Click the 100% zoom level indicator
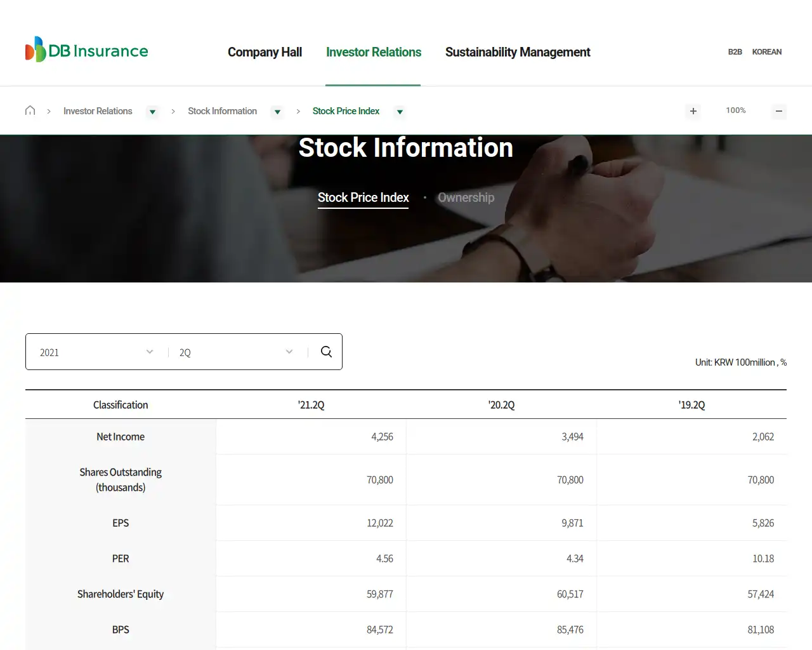 tap(735, 110)
